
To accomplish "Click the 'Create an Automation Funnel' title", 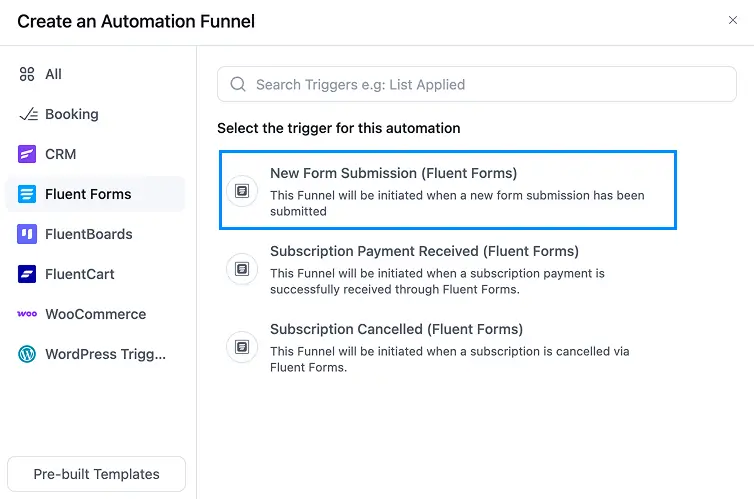I will (x=136, y=22).
